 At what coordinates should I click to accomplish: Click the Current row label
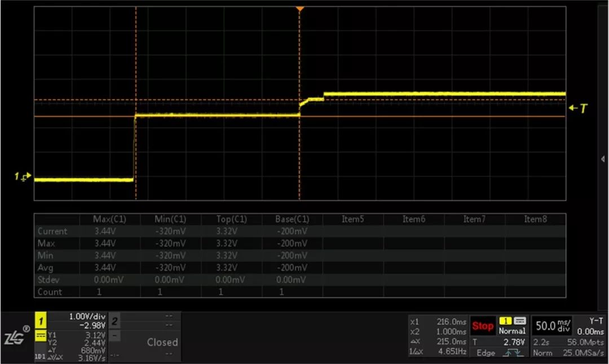(x=52, y=231)
